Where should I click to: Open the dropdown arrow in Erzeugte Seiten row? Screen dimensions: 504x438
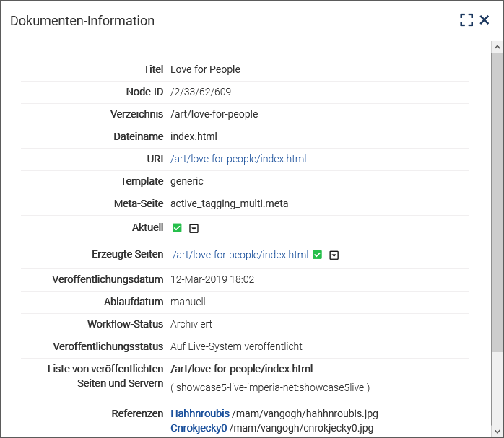coord(334,255)
